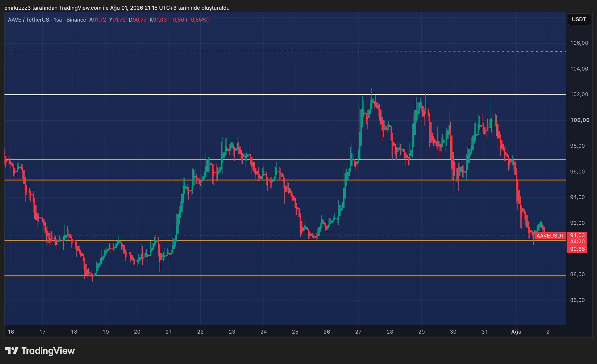The height and width of the screenshot is (364, 597).
Task: Click the 102,00 price axis label
Action: pos(579,94)
